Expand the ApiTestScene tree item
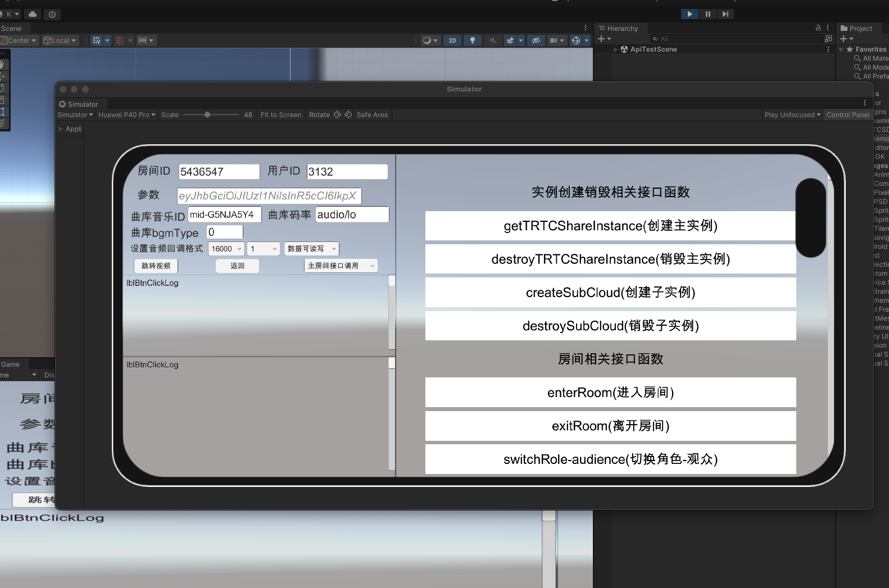Image resolution: width=889 pixels, height=588 pixels. pyautogui.click(x=616, y=49)
